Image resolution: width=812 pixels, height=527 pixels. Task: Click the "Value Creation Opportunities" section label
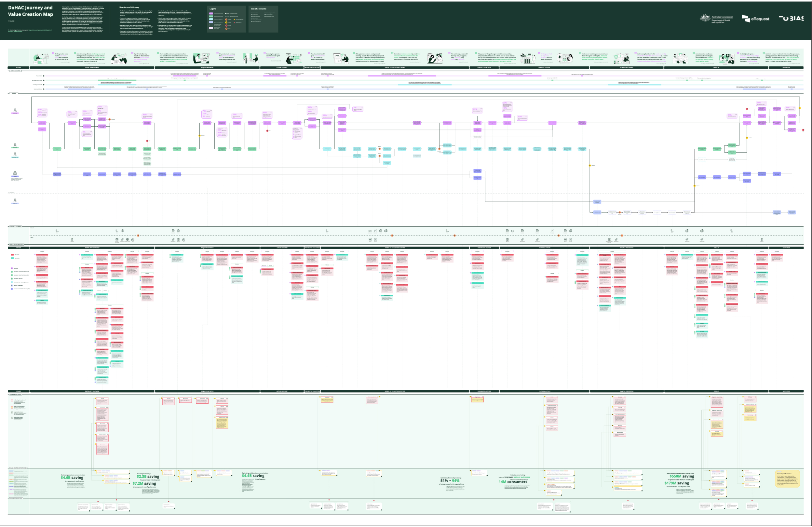point(18,468)
